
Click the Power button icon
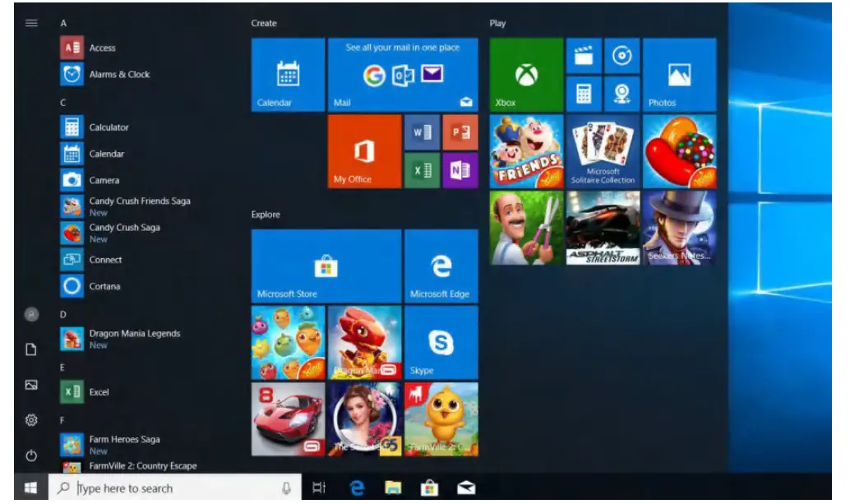[31, 455]
